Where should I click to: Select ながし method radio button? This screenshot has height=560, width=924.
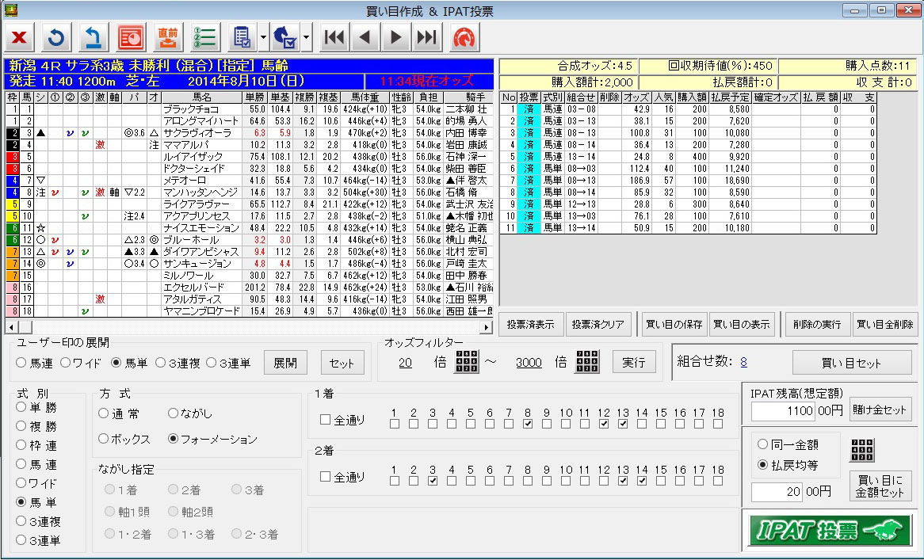[x=173, y=413]
